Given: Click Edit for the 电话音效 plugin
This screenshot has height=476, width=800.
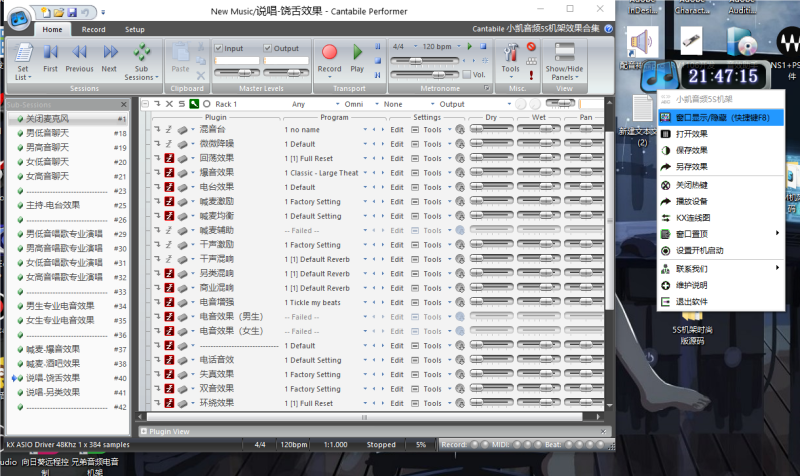Looking at the screenshot, I should tap(397, 360).
